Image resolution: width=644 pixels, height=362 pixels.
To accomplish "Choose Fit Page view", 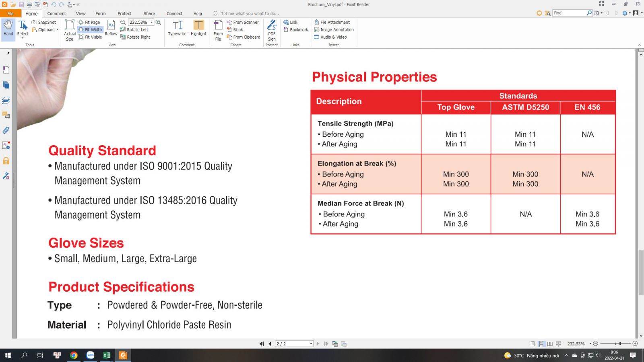I will point(89,22).
